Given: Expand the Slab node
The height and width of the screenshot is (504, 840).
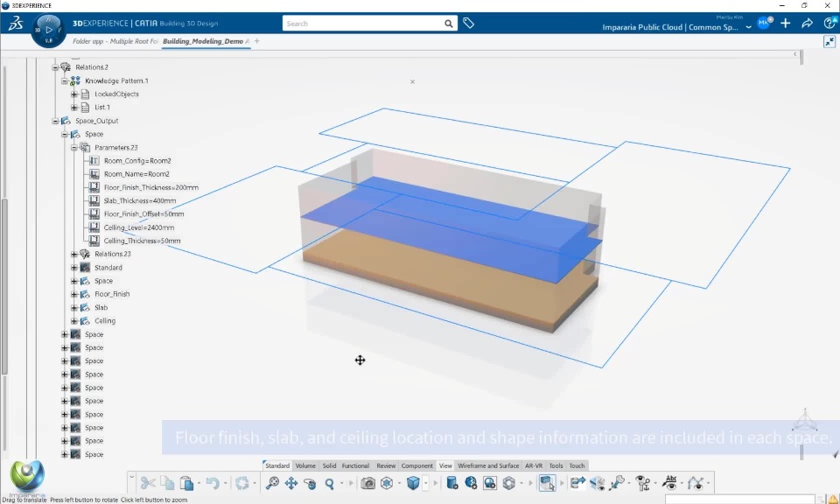Looking at the screenshot, I should tap(74, 307).
